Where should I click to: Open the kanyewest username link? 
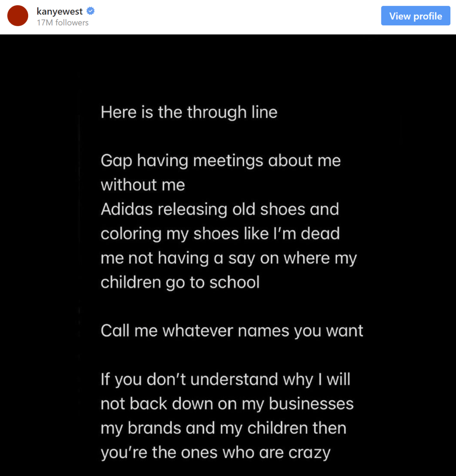click(60, 12)
